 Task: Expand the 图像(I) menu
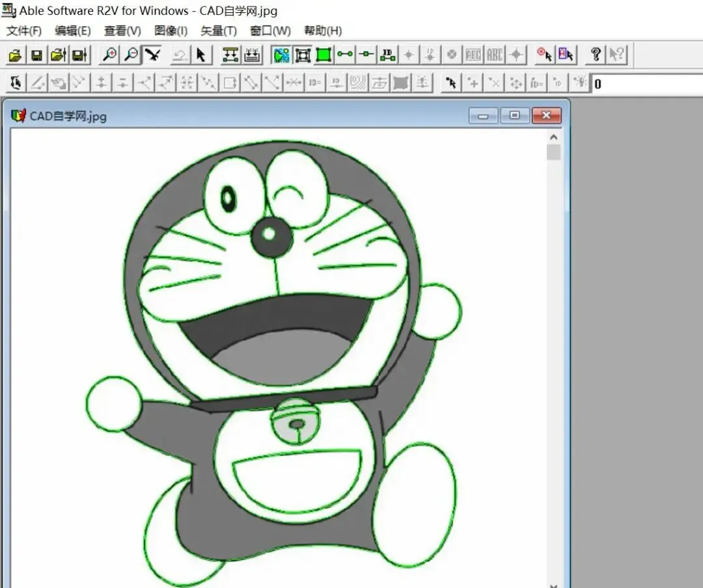[171, 31]
